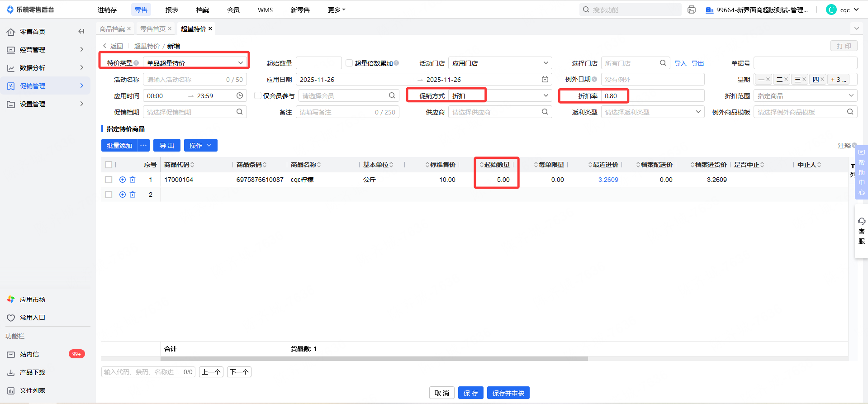Click the search magnifier in 搜索功能 box
The image size is (868, 404).
(x=586, y=10)
